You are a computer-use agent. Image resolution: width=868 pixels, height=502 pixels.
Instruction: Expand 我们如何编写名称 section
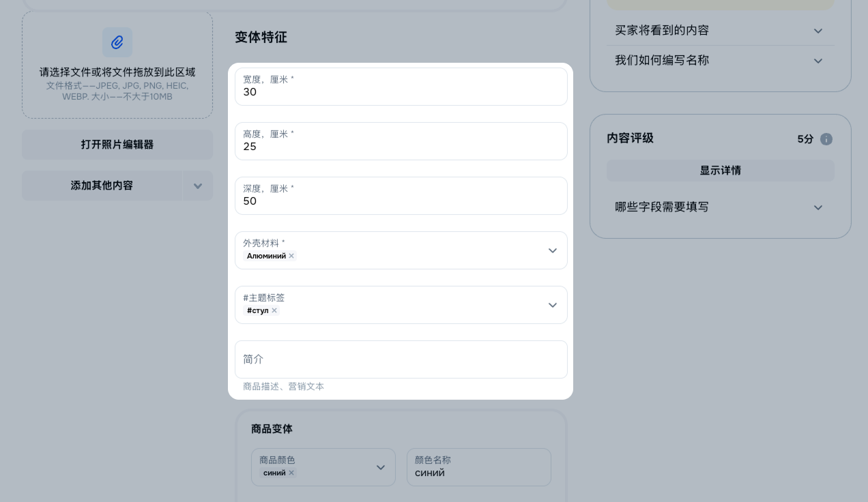(818, 61)
